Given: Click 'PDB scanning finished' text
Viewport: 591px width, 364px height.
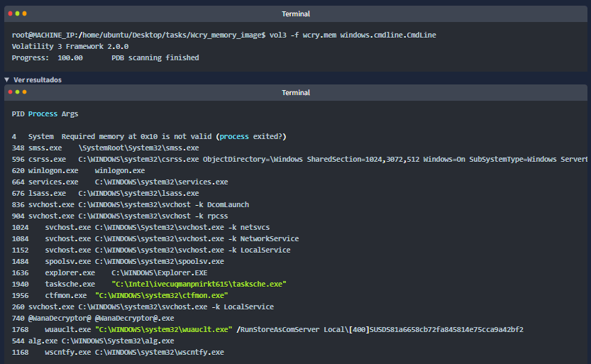Looking at the screenshot, I should 155,57.
